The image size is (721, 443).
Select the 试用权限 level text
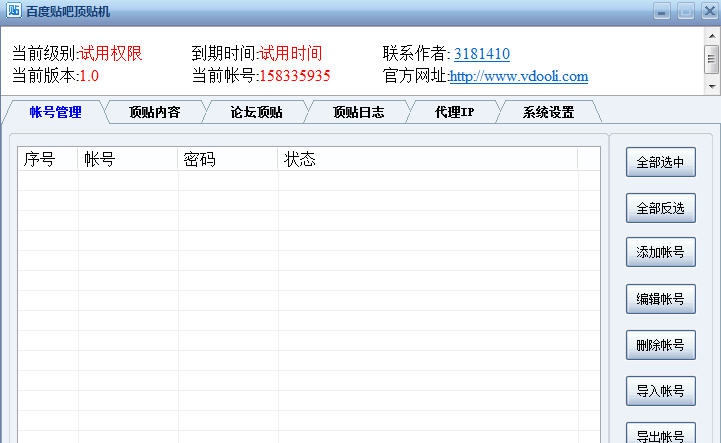(111, 54)
